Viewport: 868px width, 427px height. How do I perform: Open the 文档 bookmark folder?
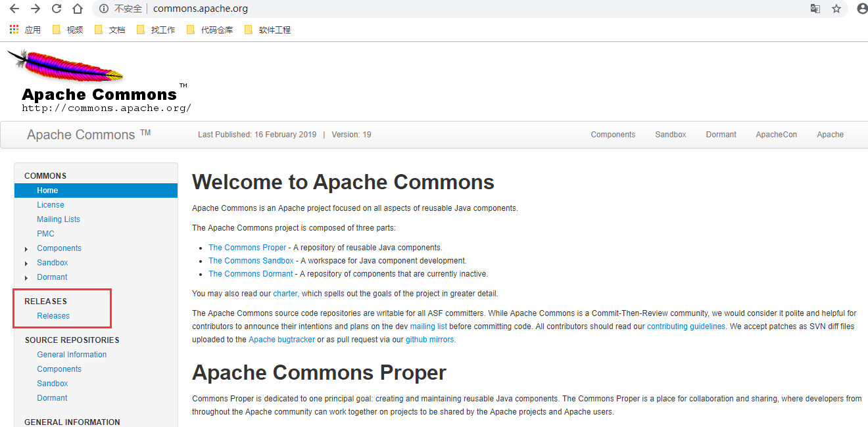[x=110, y=30]
